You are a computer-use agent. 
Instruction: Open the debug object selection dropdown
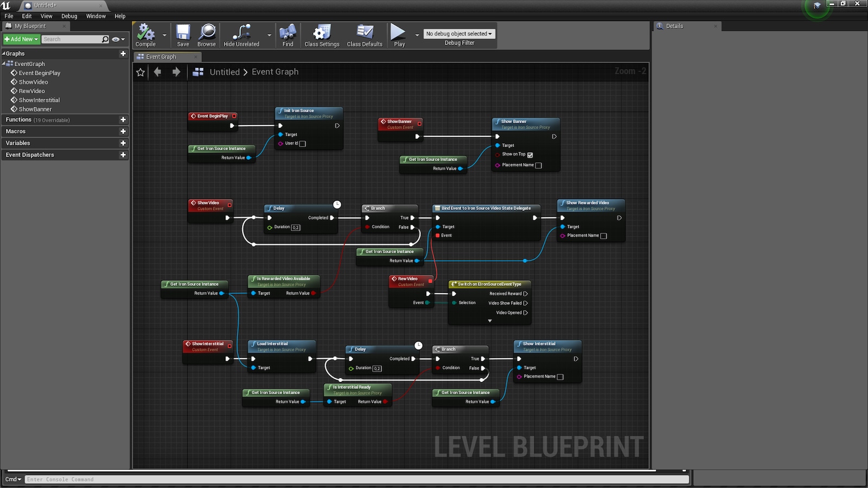pyautogui.click(x=459, y=34)
